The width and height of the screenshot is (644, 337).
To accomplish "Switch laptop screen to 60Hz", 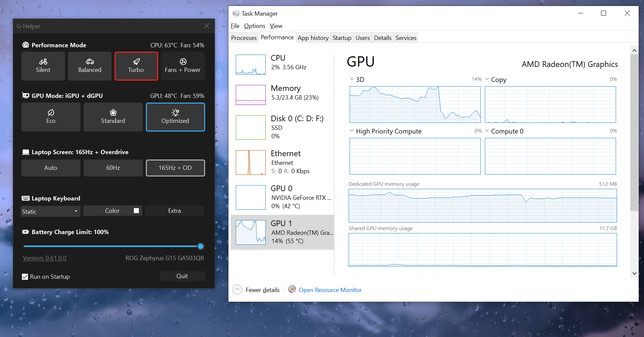I will (113, 168).
